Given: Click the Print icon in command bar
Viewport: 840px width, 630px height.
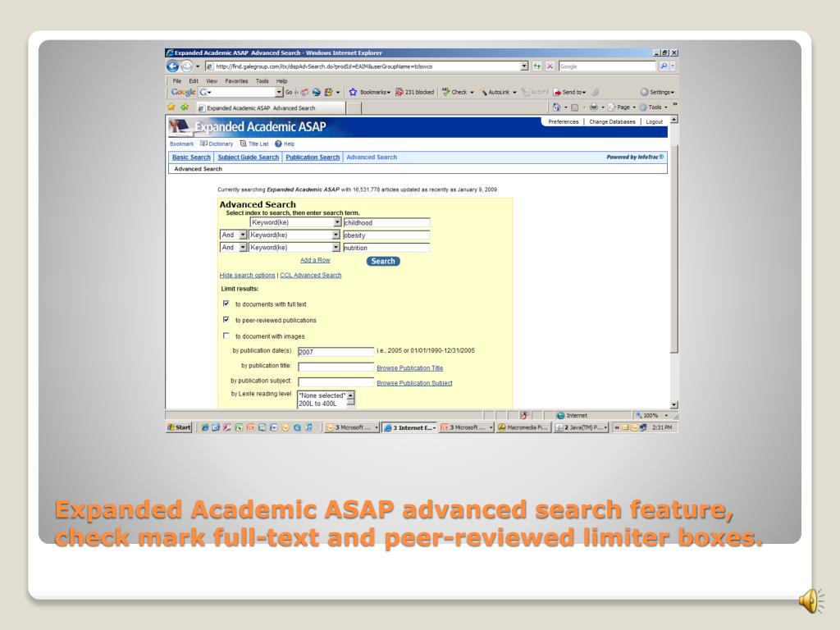Looking at the screenshot, I should (594, 107).
